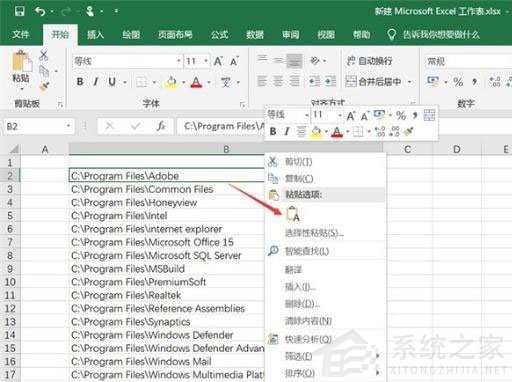Click the Cut scissors icon in ribbon
The height and width of the screenshot is (382, 512).
pyautogui.click(x=44, y=56)
